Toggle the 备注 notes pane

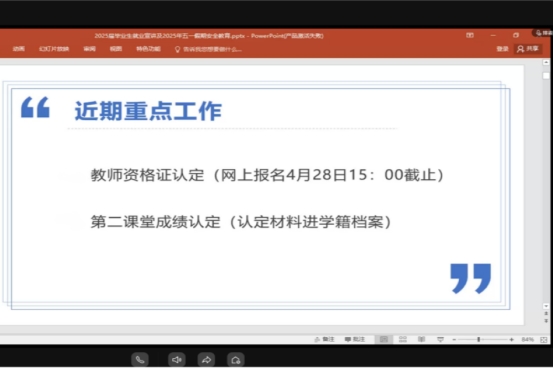click(x=324, y=339)
